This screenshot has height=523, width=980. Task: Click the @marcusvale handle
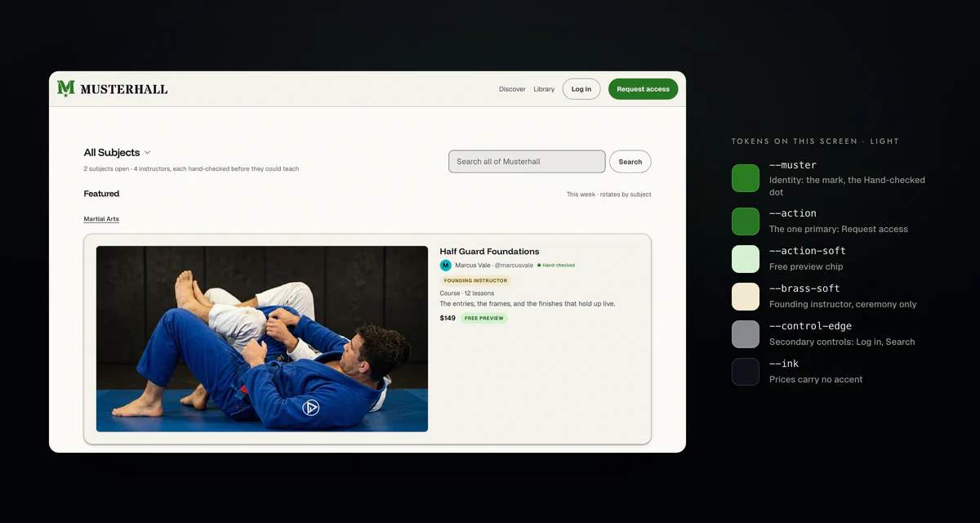point(514,266)
